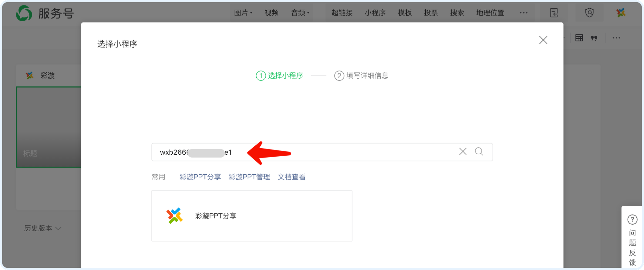Select the 文档查看 common link
This screenshot has height=270, width=644.
(x=291, y=177)
